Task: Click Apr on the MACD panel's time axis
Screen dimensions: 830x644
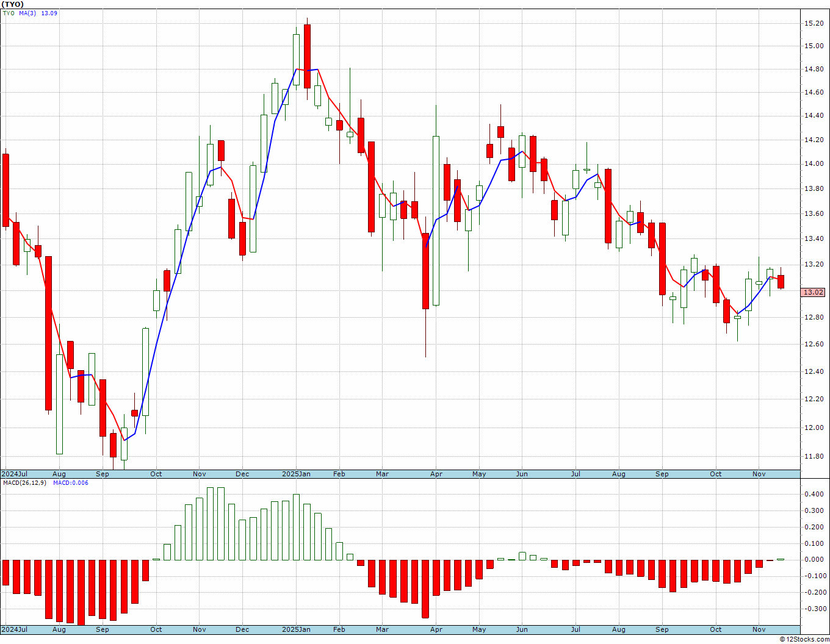Action: pos(436,629)
